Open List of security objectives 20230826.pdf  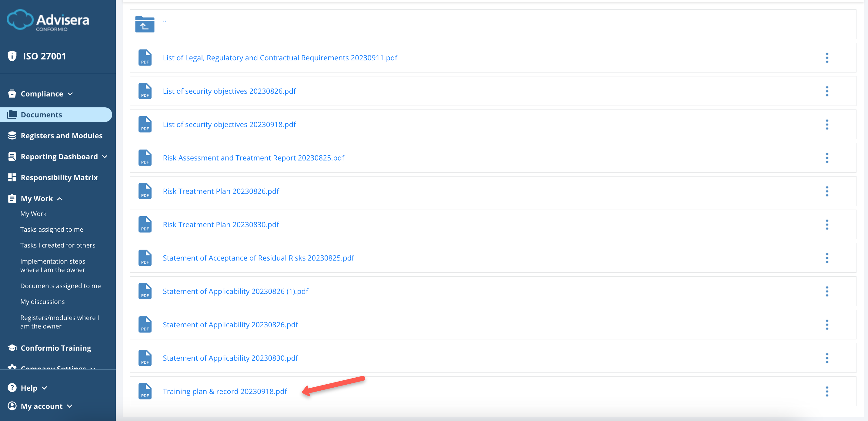tap(229, 91)
